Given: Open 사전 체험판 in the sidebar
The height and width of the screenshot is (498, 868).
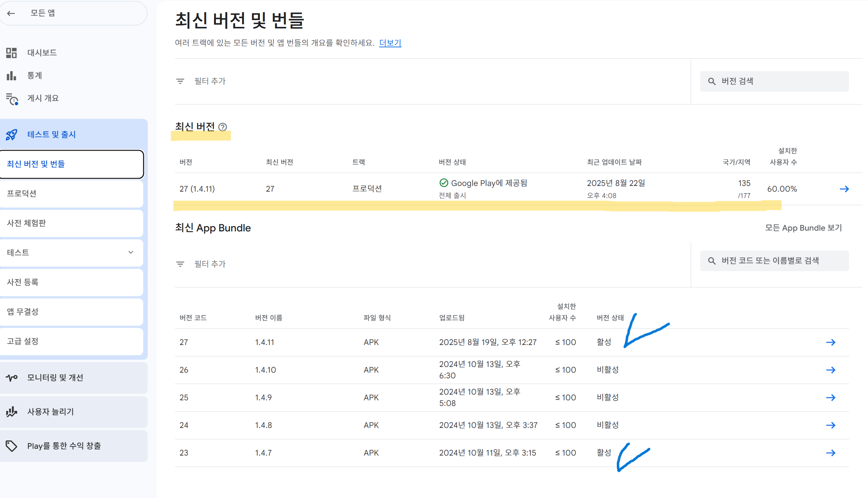Looking at the screenshot, I should tap(27, 223).
